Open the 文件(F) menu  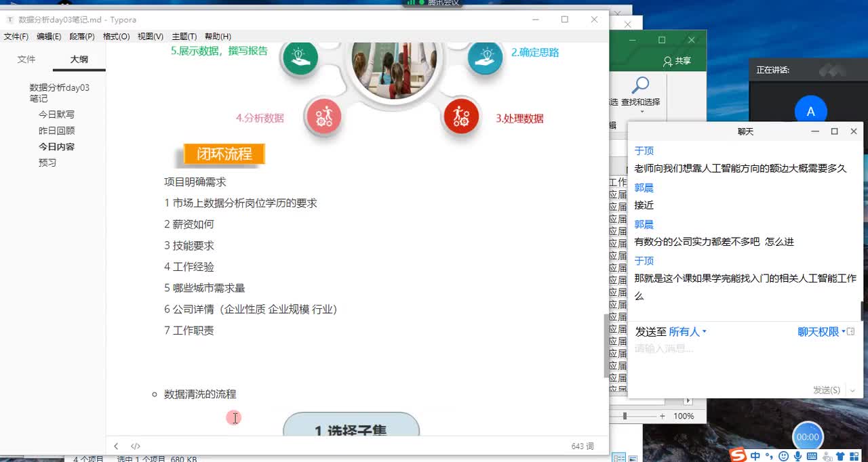(x=16, y=37)
